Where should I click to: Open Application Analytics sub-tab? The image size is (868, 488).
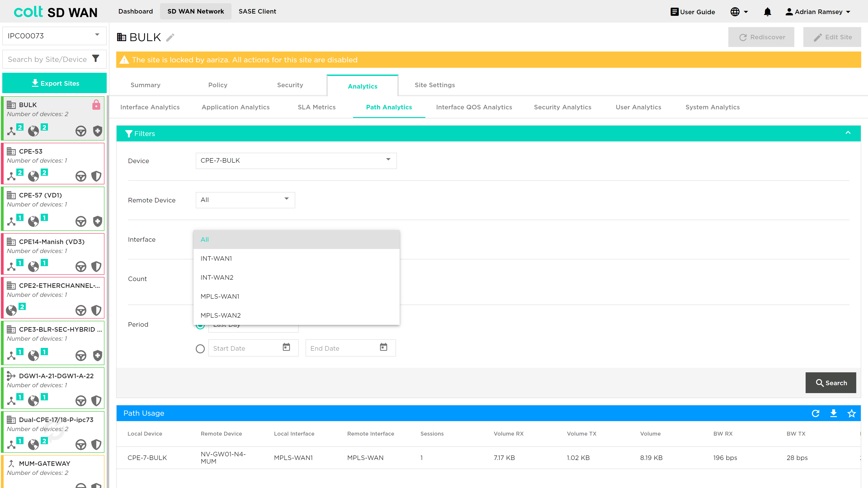pyautogui.click(x=236, y=107)
